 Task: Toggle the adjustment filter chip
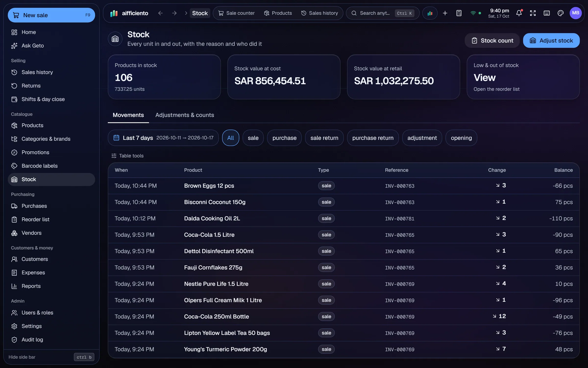(422, 138)
